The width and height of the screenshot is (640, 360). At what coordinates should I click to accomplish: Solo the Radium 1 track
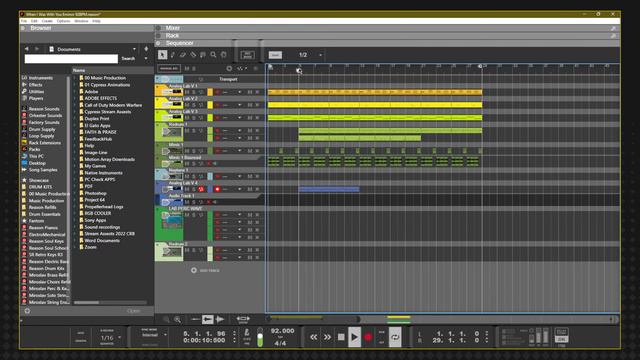tap(193, 131)
